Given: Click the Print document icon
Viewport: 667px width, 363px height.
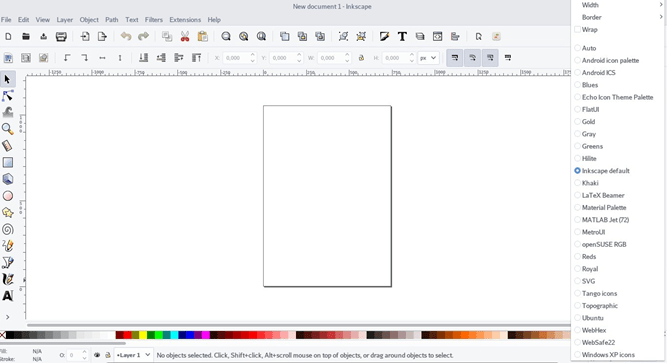Looking at the screenshot, I should [61, 37].
